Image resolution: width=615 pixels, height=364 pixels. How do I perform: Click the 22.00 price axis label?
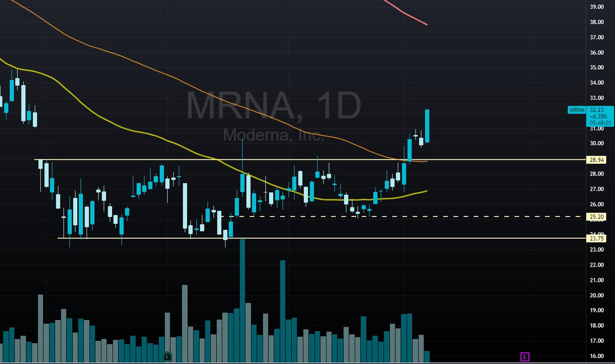pos(597,265)
